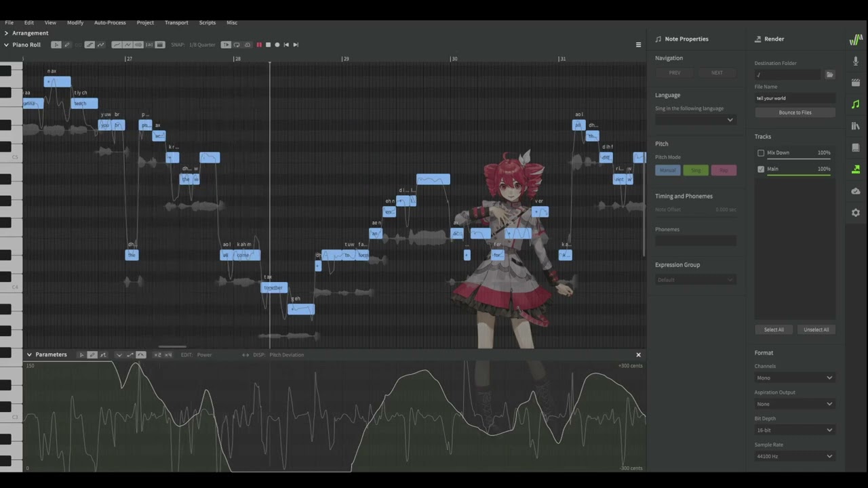Image resolution: width=868 pixels, height=488 pixels.
Task: Toggle loop playback in the transport
Action: tap(237, 45)
